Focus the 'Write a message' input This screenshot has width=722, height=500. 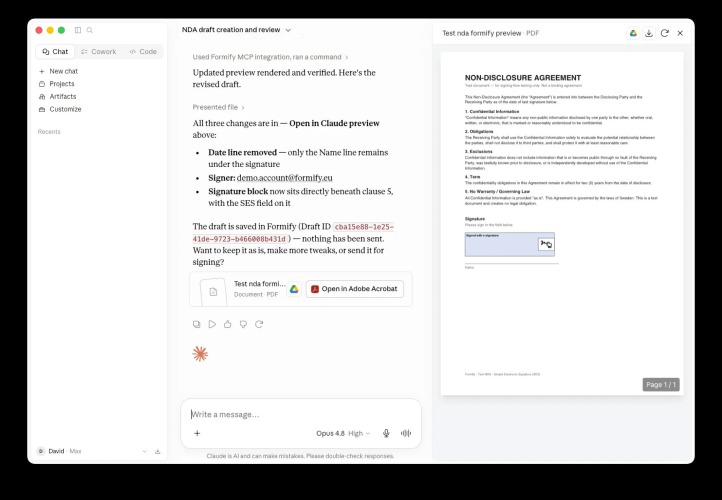pyautogui.click(x=301, y=414)
